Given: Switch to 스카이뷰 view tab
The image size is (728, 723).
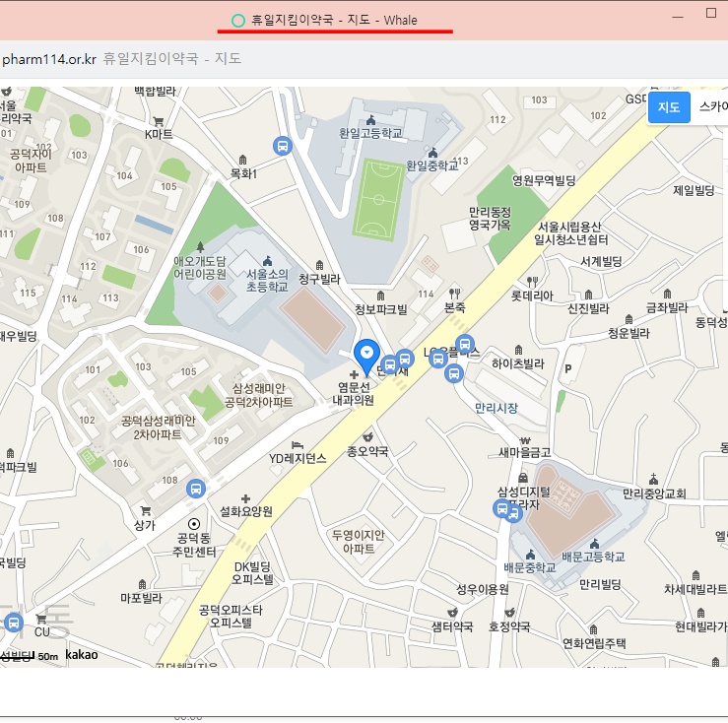Looking at the screenshot, I should click(x=713, y=107).
